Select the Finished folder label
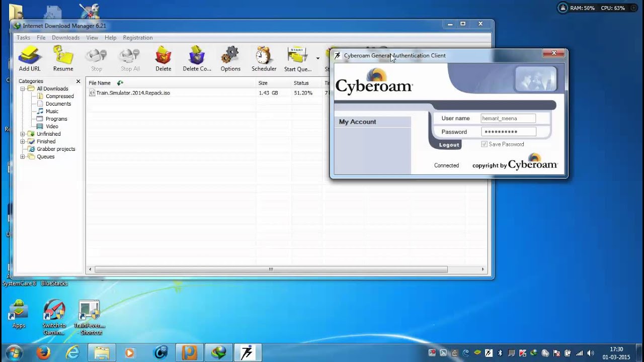The image size is (644, 362). tap(46, 141)
